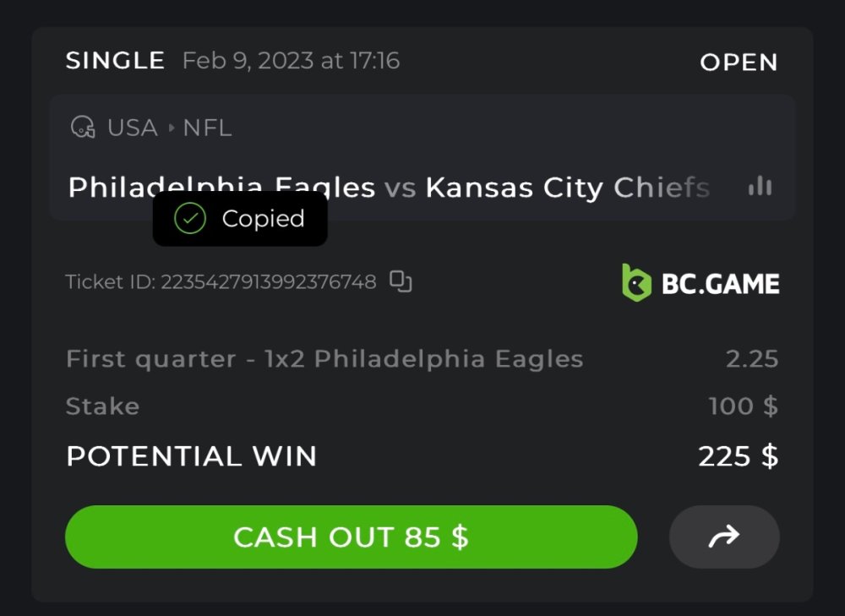Click the 100 $ stake amount
845x616 pixels.
[743, 406]
